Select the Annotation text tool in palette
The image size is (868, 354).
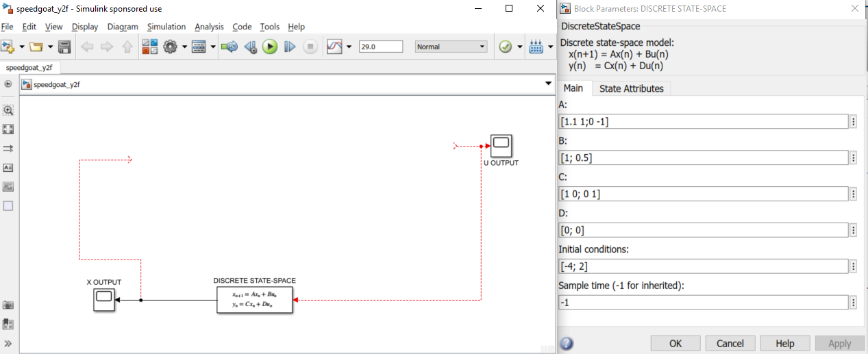[x=8, y=168]
